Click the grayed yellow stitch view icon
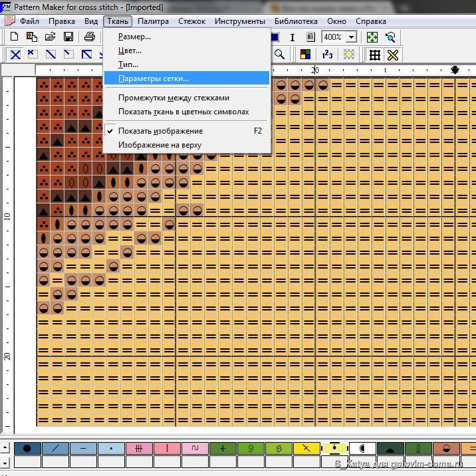The height and width of the screenshot is (476, 476). [x=349, y=55]
